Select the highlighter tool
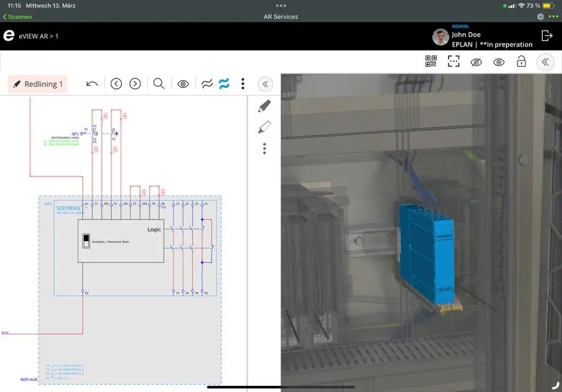This screenshot has height=392, width=562. pyautogui.click(x=265, y=127)
